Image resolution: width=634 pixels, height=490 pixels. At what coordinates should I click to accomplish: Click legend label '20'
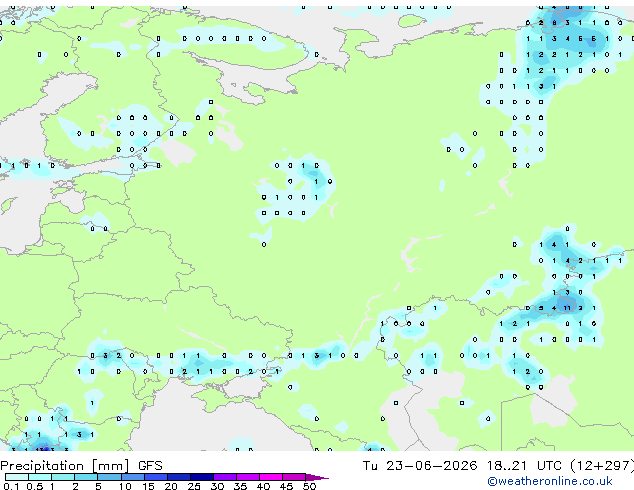point(171,486)
